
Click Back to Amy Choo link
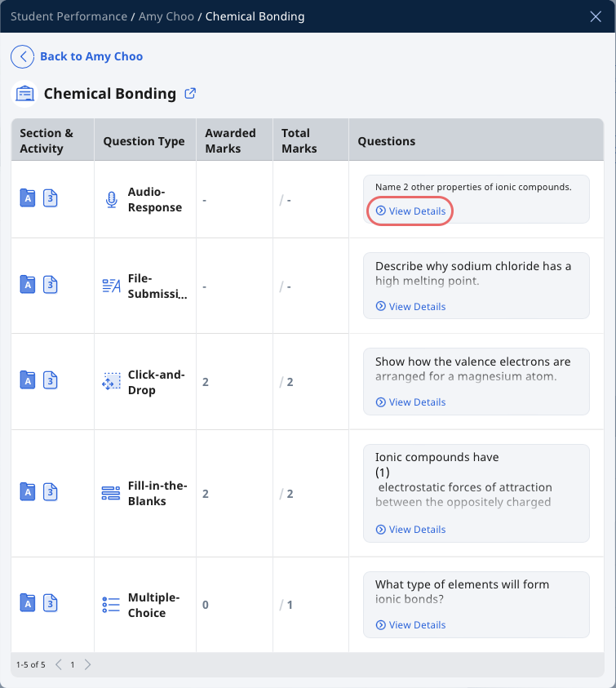(x=91, y=56)
